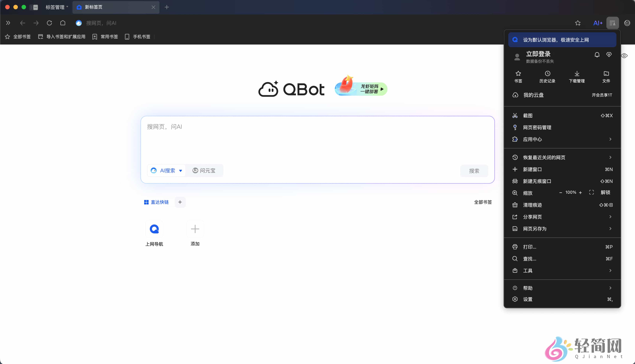
Task: Toggle reading eye mode on right edge
Action: coord(624,56)
